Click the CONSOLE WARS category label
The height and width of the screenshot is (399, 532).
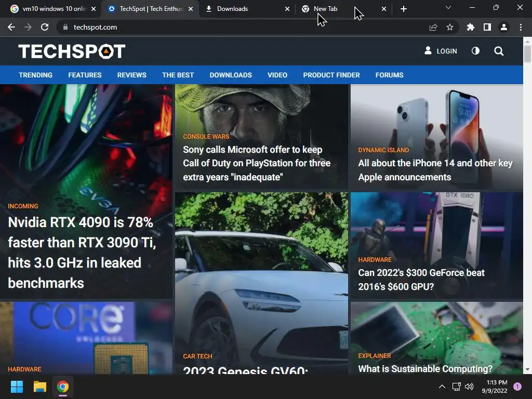point(206,137)
